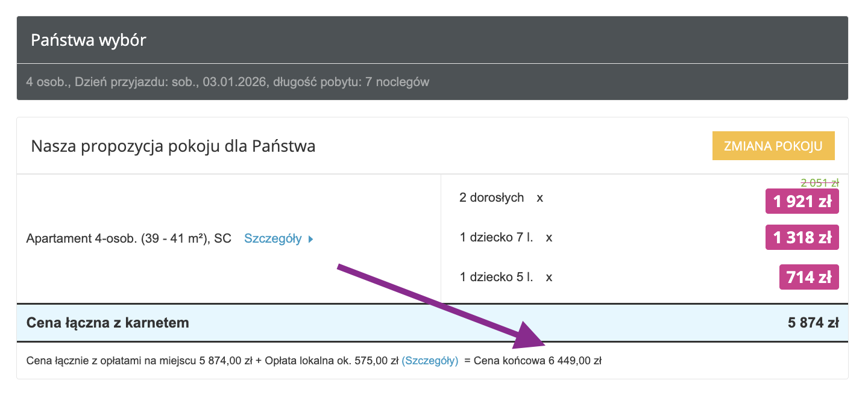868x395 pixels.
Task: Click the 2 dorosłych row label
Action: 492,197
